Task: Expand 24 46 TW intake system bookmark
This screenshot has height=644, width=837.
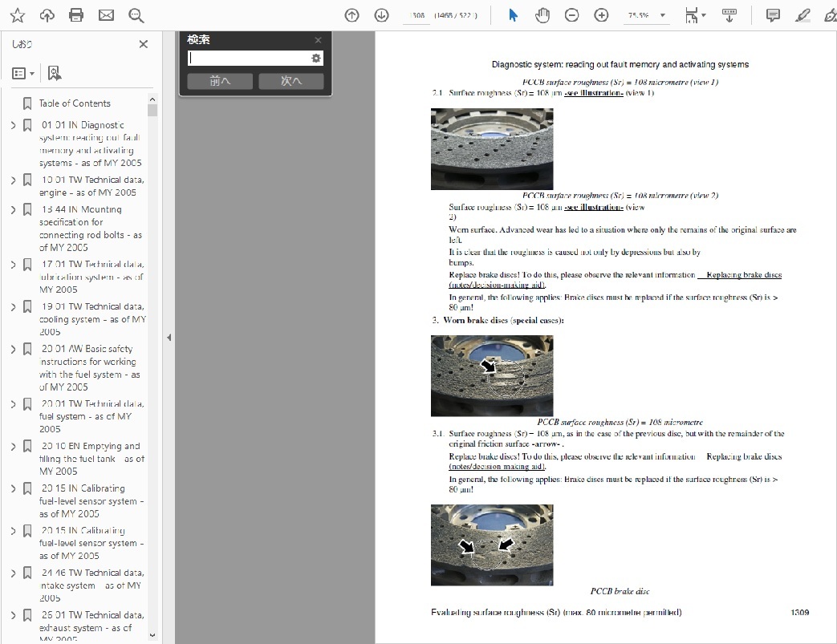Action: pos(14,573)
